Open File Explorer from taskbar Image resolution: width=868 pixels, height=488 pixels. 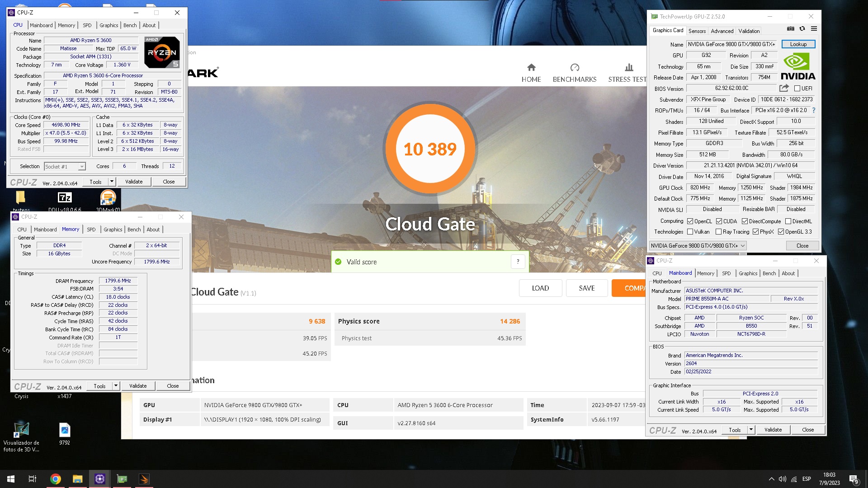click(78, 479)
